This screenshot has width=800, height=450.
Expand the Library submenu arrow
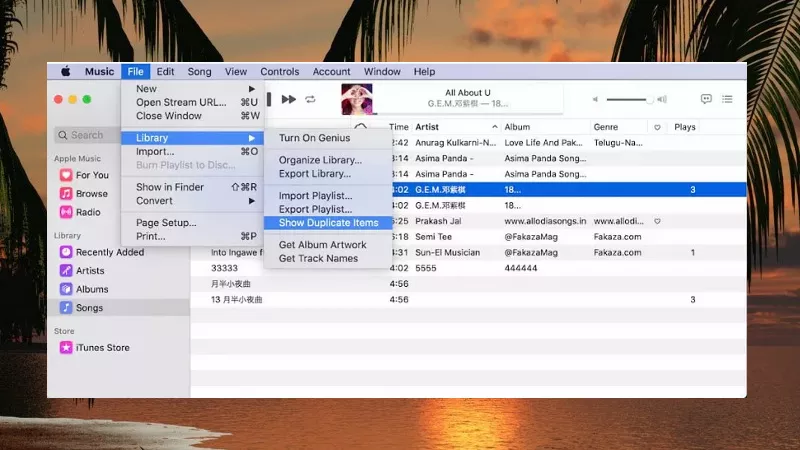tap(252, 138)
